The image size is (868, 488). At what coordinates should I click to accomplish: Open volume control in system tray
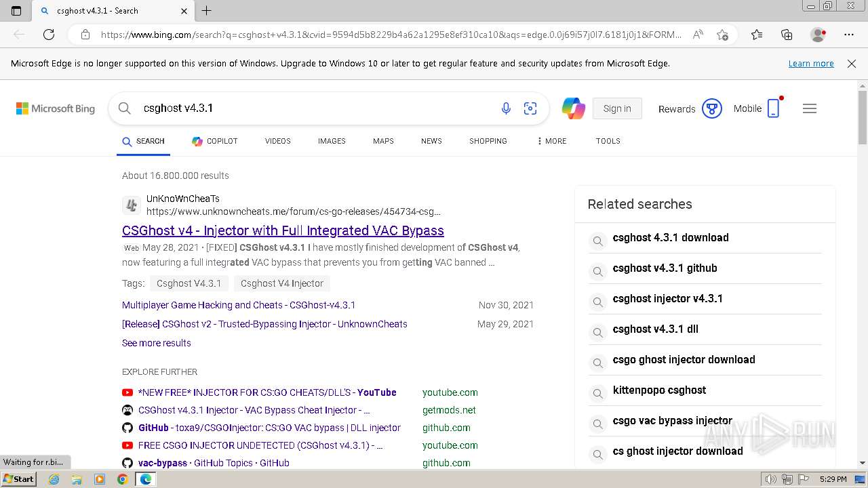[x=771, y=479]
